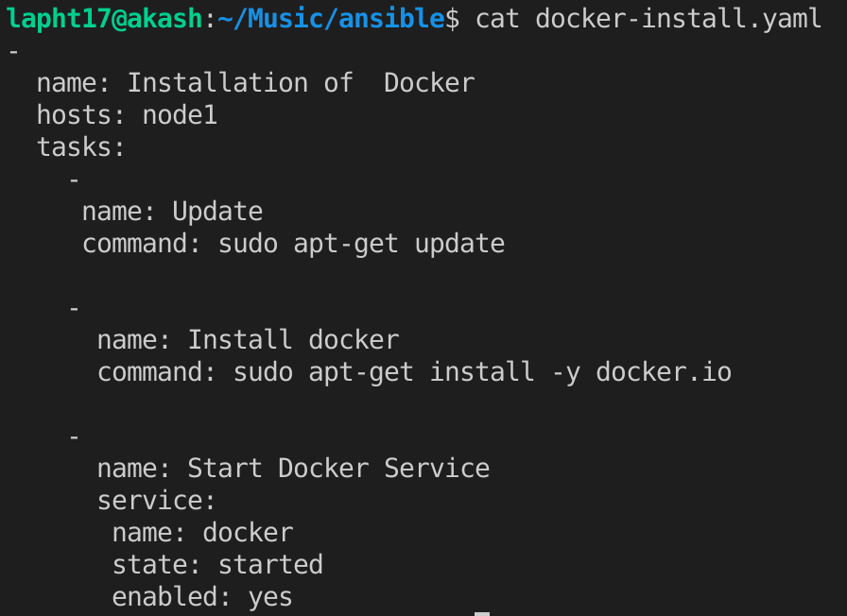Click the state value 'started'
Image resolution: width=847 pixels, height=616 pixels.
point(270,565)
